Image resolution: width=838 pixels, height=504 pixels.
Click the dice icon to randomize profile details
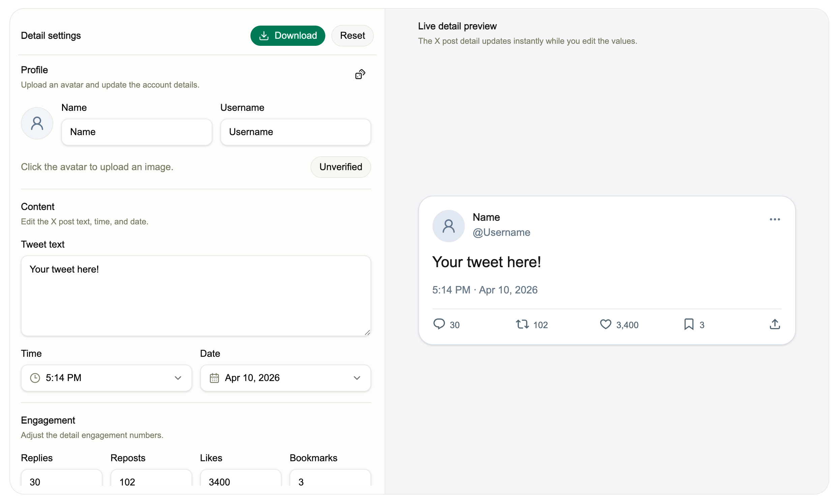pyautogui.click(x=360, y=74)
